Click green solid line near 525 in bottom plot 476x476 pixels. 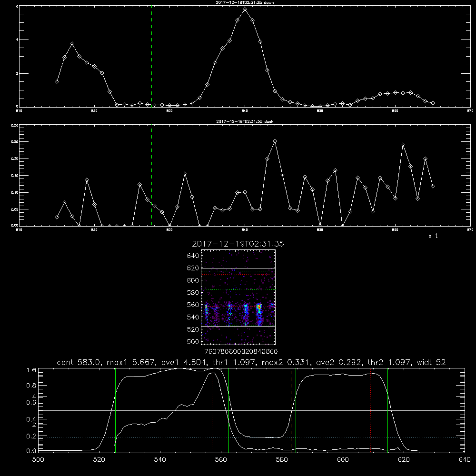tap(115, 410)
